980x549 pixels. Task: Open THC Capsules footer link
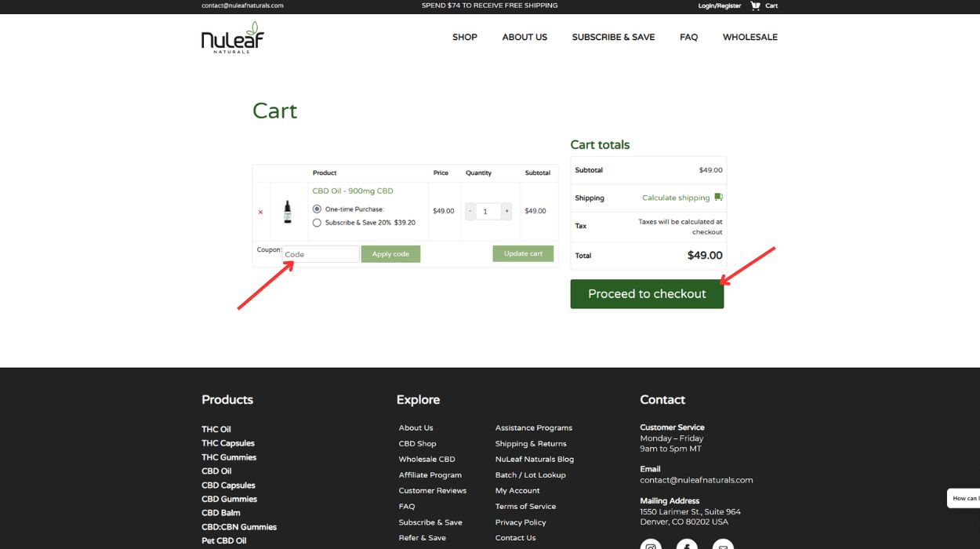(x=228, y=443)
